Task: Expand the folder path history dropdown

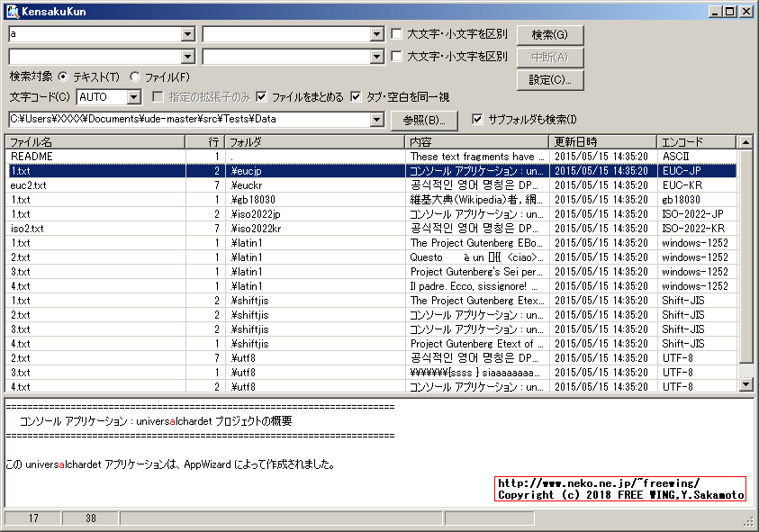Action: [376, 120]
